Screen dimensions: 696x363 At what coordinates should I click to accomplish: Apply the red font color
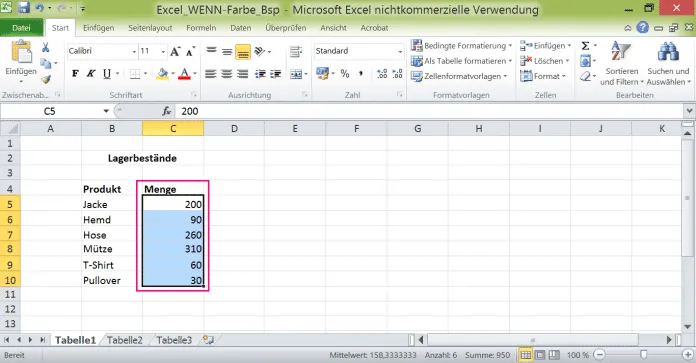point(184,74)
